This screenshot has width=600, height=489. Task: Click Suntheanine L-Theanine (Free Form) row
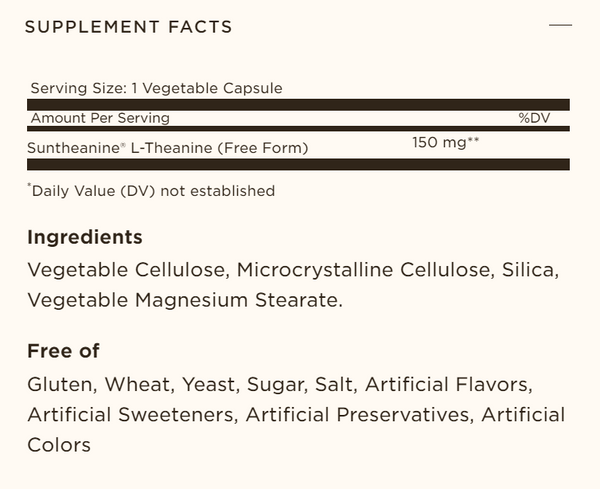click(x=298, y=145)
